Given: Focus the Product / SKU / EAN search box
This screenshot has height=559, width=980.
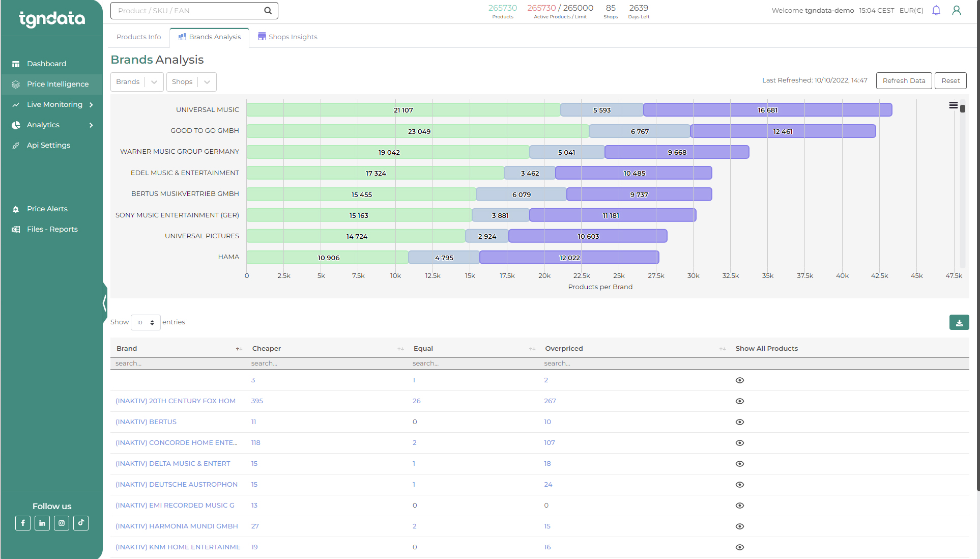Looking at the screenshot, I should click(194, 11).
